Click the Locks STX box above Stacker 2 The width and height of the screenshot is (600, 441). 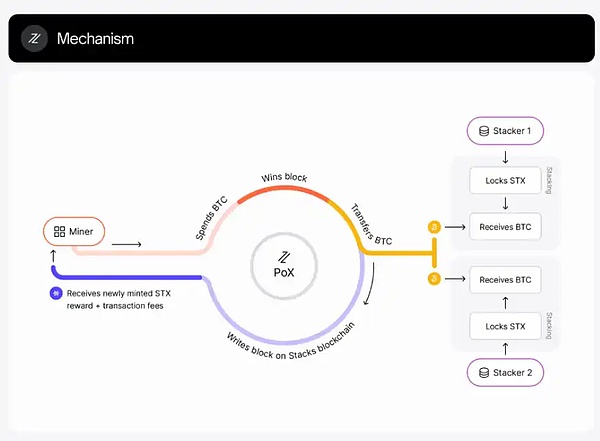[505, 326]
